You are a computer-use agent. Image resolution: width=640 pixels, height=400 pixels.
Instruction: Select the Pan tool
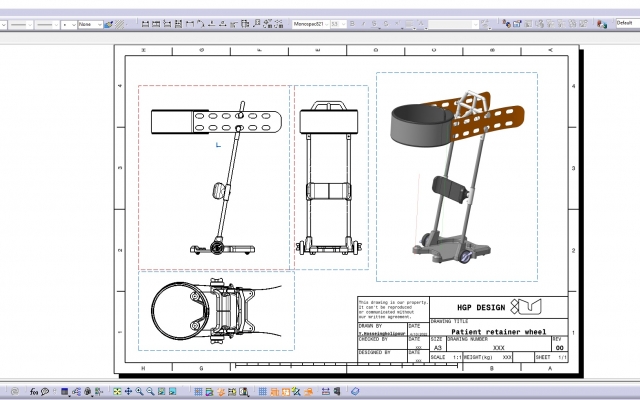[128, 391]
